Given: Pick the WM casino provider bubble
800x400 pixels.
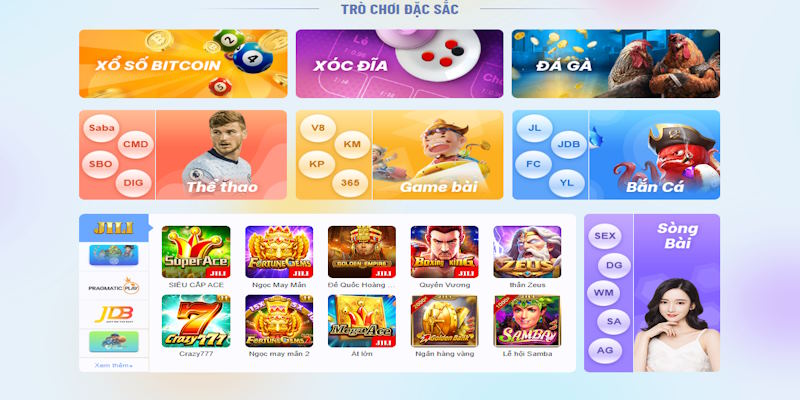Looking at the screenshot, I should 604,294.
